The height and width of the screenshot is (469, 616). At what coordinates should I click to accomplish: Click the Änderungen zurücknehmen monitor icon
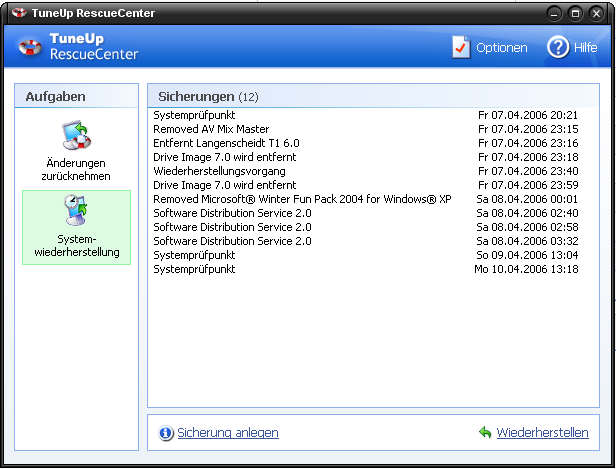click(x=77, y=135)
